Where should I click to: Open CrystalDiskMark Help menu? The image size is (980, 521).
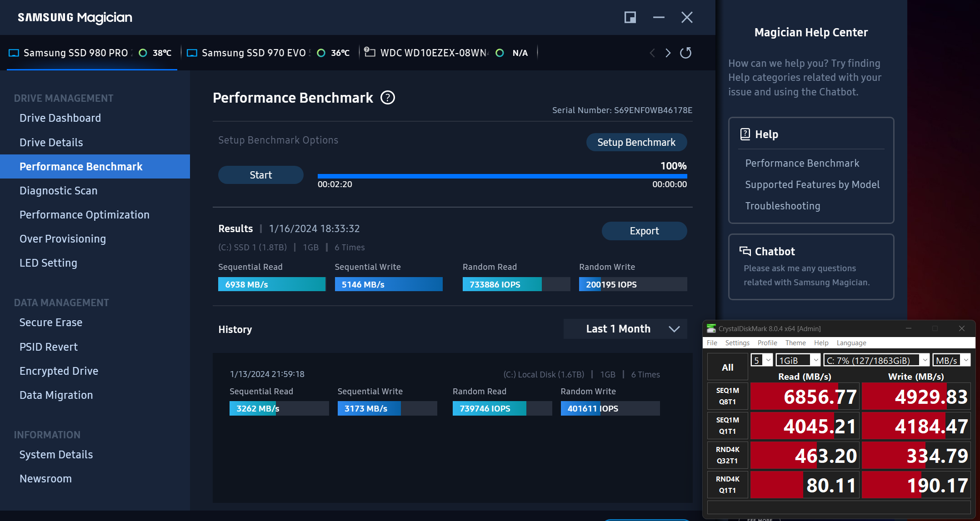tap(821, 343)
